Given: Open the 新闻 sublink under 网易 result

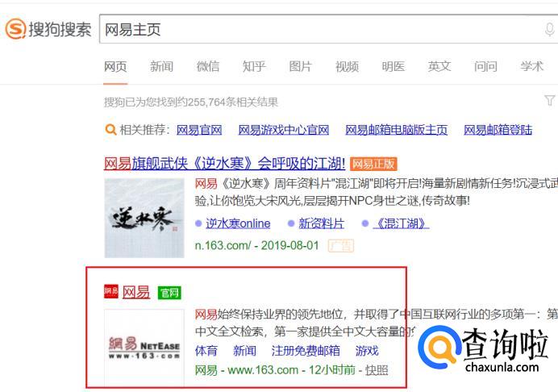Looking at the screenshot, I should point(244,351).
